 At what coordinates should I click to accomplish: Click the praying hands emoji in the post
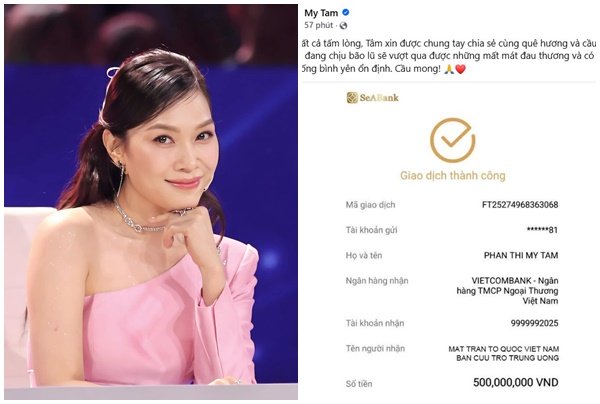point(449,69)
